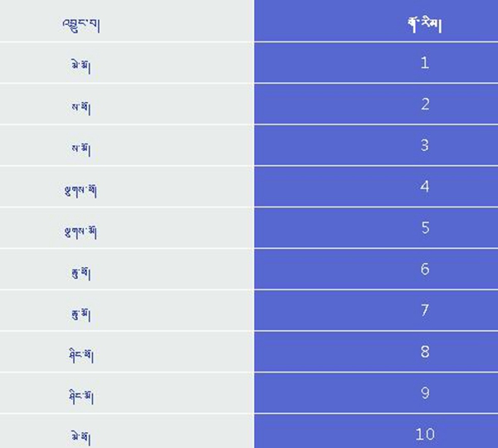This screenshot has height=448, width=498.
Task: Click the ཆུ་ཕོ། text in row 6
Action: [81, 273]
